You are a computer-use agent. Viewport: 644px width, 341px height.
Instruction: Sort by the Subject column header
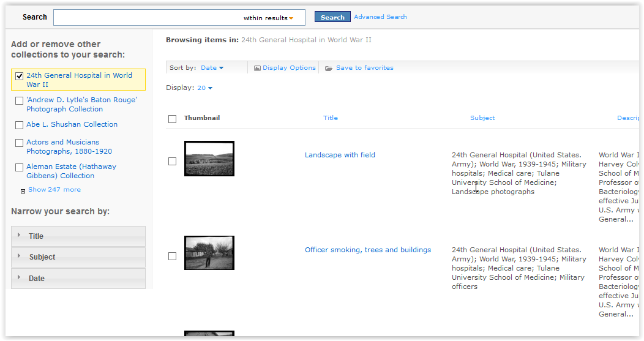482,118
